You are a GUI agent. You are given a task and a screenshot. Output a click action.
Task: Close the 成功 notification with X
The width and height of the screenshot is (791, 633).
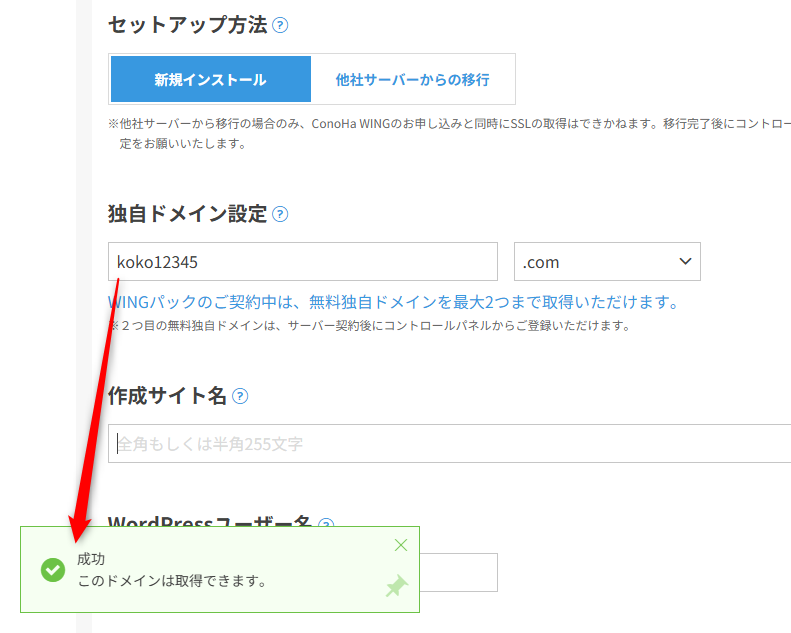(x=401, y=545)
